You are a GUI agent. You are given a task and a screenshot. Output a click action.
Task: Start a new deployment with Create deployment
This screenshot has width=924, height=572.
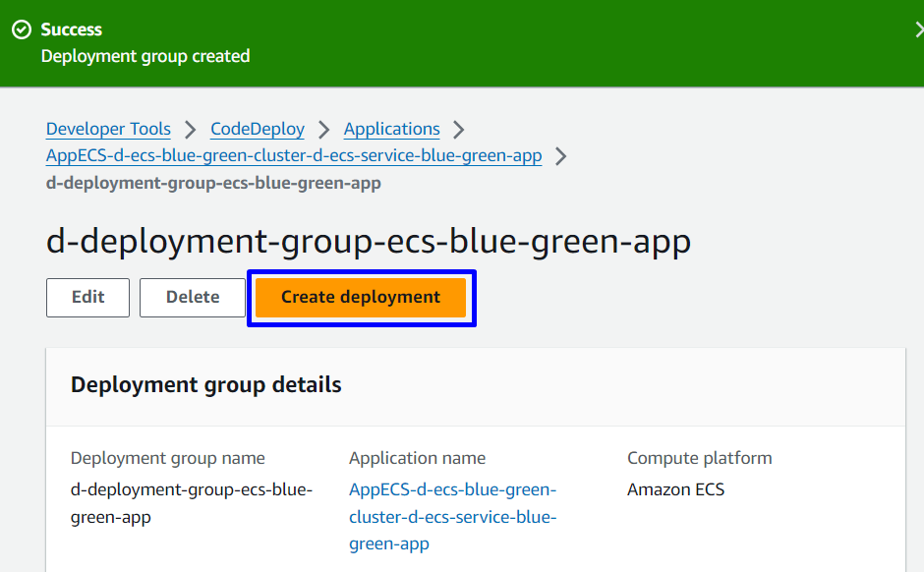pos(361,297)
